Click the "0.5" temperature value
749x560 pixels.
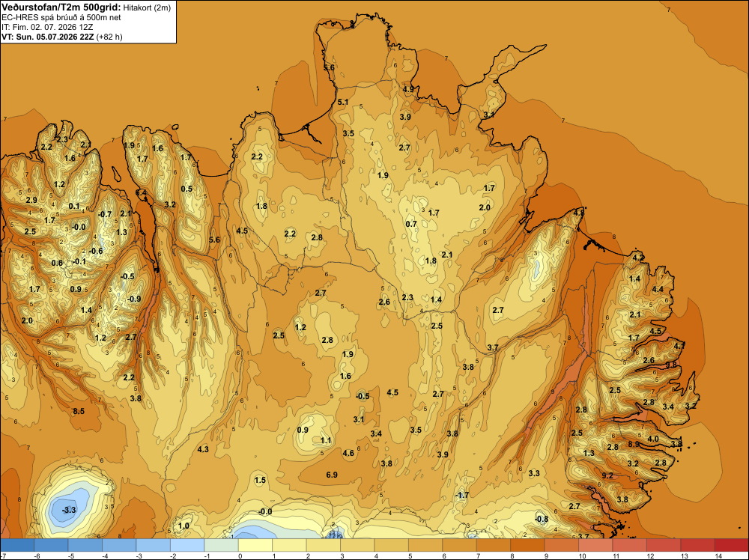pos(187,189)
